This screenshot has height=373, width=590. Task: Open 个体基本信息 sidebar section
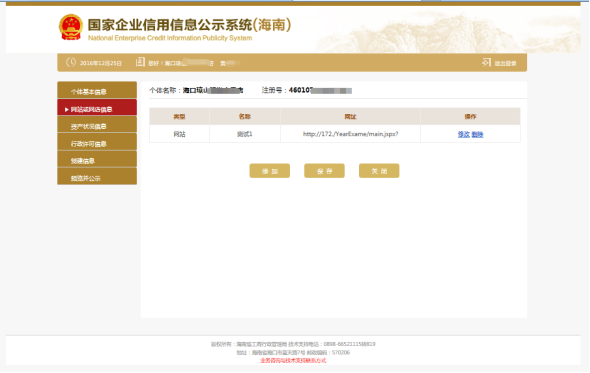coord(97,91)
